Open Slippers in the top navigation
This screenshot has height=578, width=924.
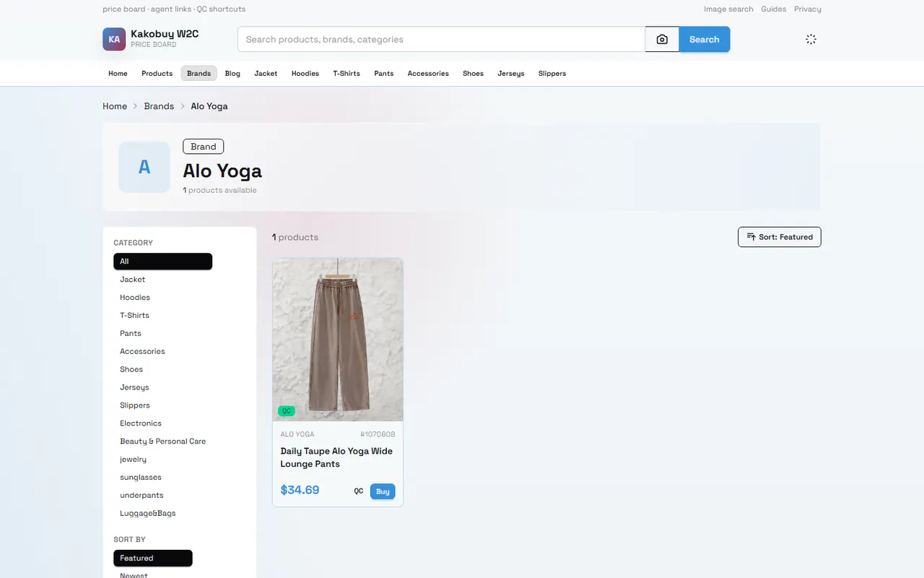(552, 73)
